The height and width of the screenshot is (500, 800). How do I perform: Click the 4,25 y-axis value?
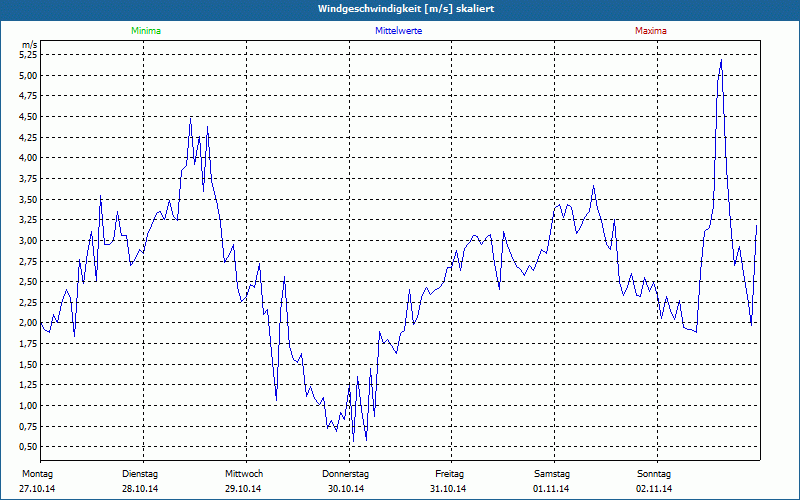tap(29, 137)
